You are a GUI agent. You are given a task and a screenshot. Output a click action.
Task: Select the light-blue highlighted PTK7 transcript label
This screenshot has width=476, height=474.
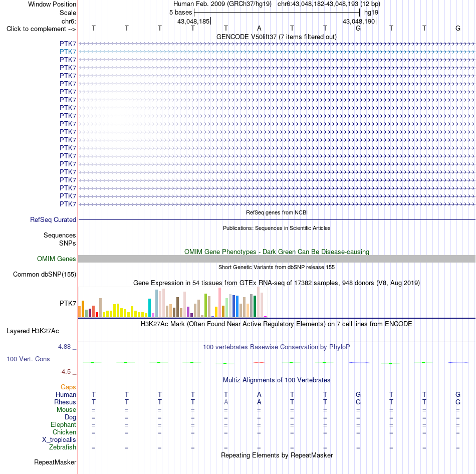(x=68, y=52)
